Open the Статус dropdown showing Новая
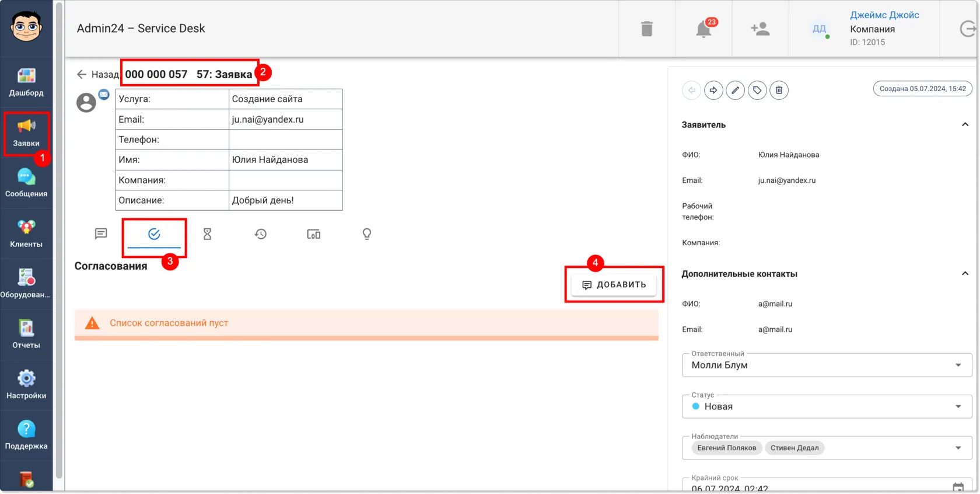The height and width of the screenshot is (494, 980). point(827,406)
